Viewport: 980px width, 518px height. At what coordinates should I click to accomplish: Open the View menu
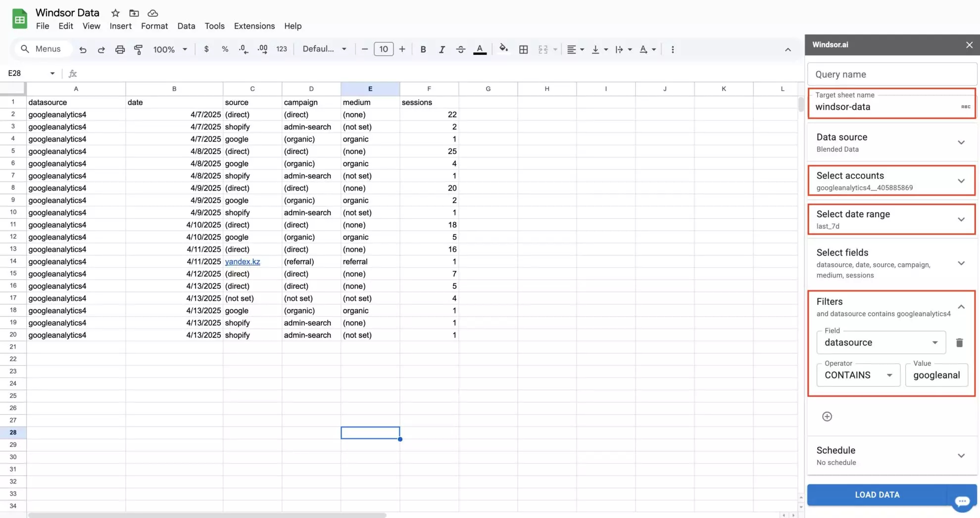91,26
